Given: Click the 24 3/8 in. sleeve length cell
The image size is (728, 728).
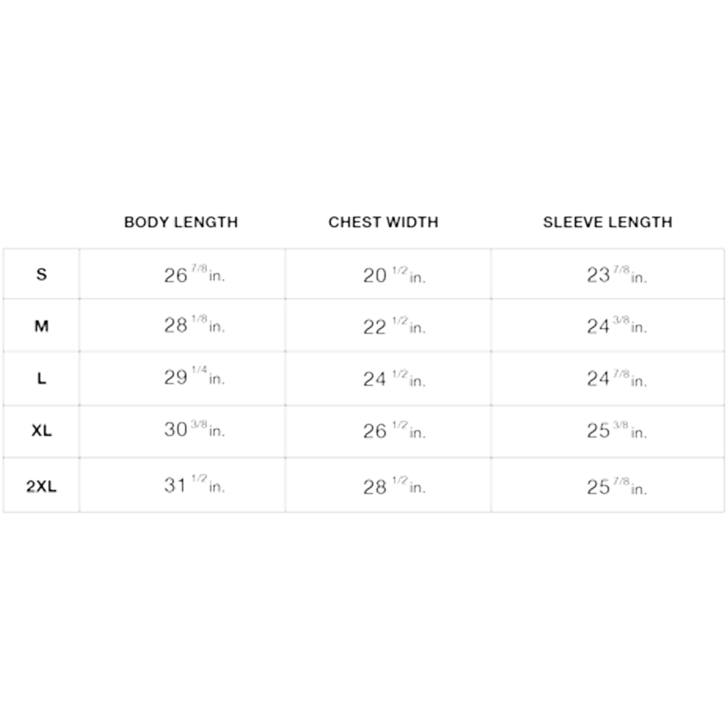Looking at the screenshot, I should coord(608,326).
